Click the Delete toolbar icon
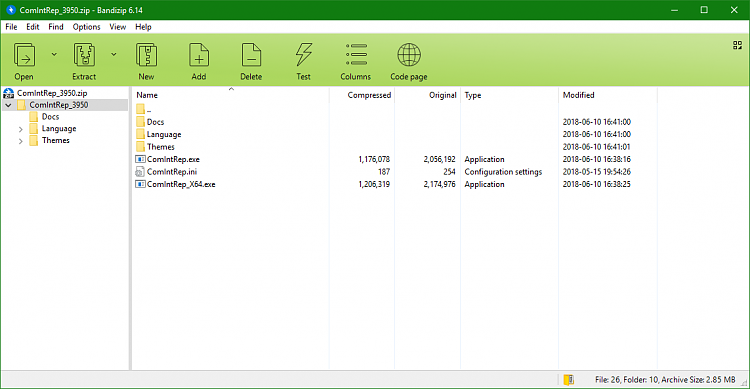 (251, 56)
